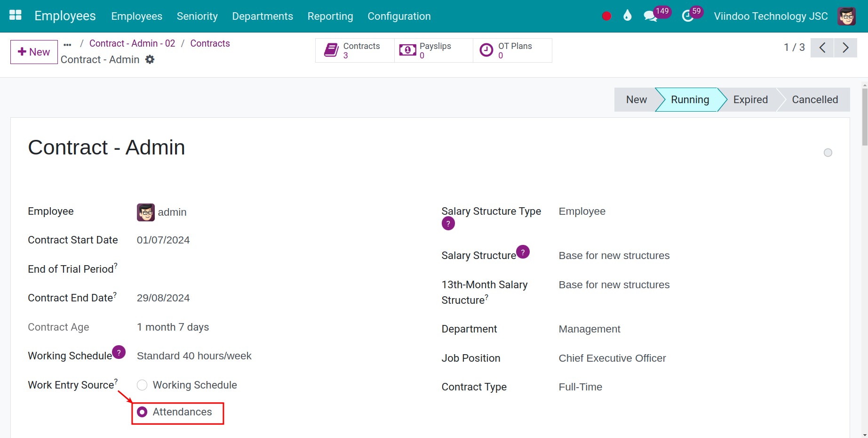Viewport: 868px width, 438px height.
Task: Open the Employees menu
Action: point(137,16)
